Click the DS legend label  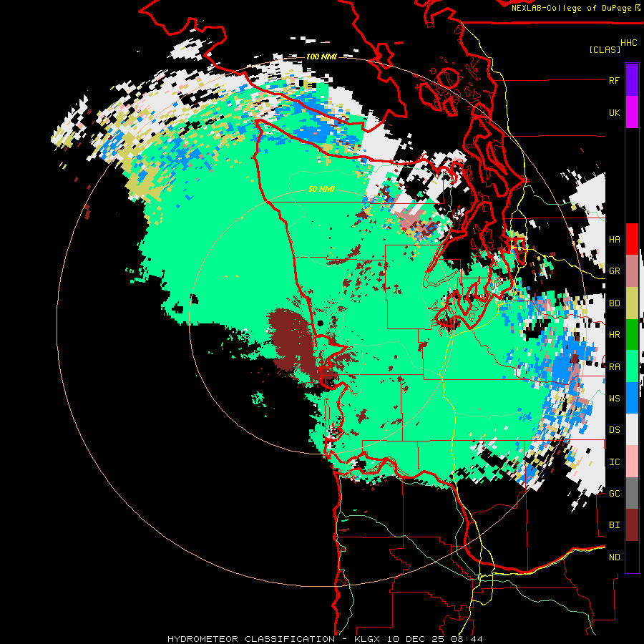tap(614, 430)
